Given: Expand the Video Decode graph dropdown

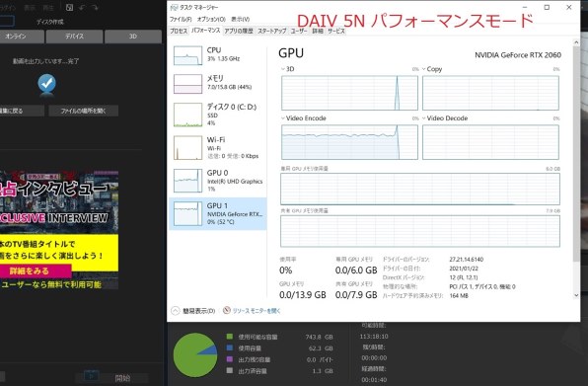Looking at the screenshot, I should (x=424, y=118).
